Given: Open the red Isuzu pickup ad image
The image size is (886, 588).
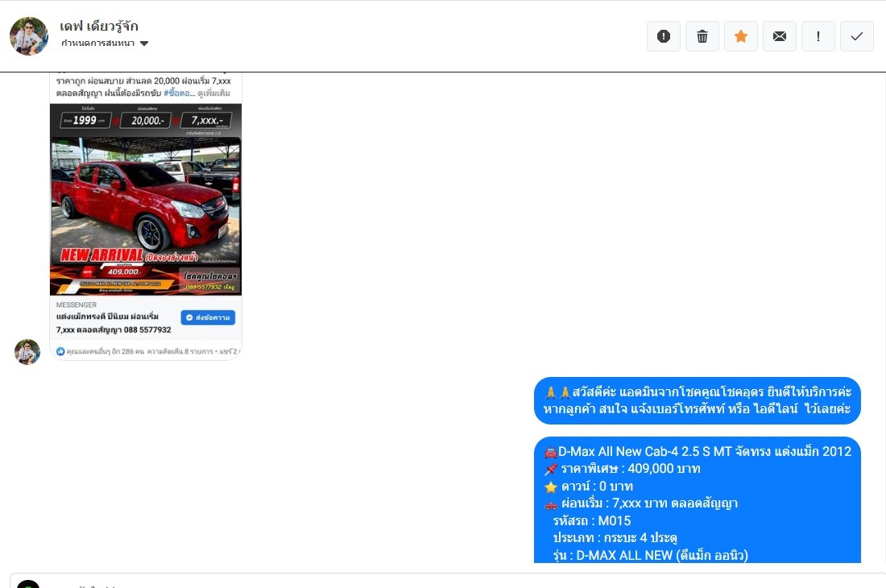Looking at the screenshot, I should pyautogui.click(x=146, y=200).
